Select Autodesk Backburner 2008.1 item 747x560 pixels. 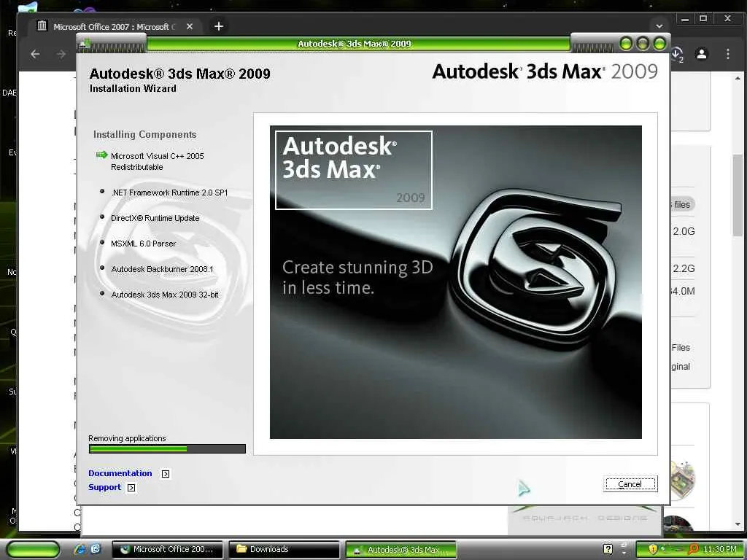coord(162,269)
